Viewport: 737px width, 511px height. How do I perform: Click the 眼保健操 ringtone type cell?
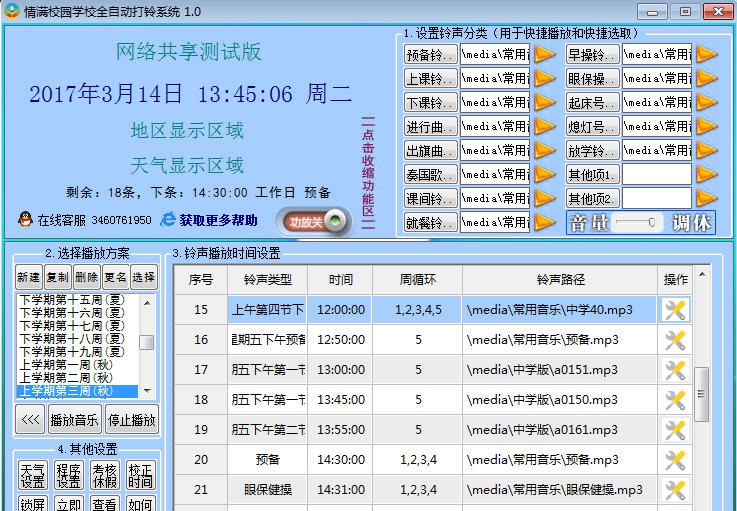[x=267, y=490]
